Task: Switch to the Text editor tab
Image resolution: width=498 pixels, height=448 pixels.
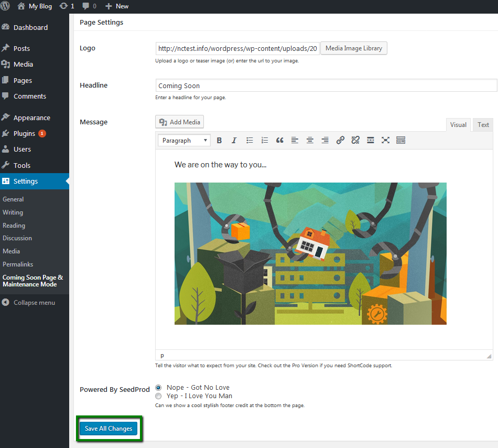Action: click(x=483, y=125)
